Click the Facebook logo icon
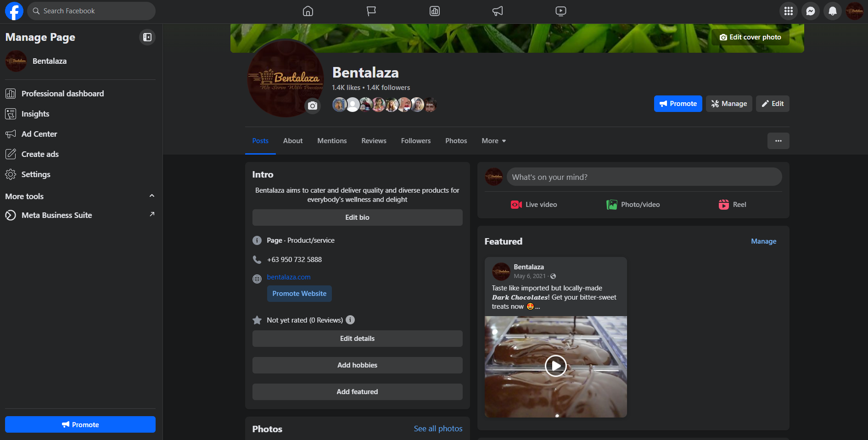The width and height of the screenshot is (868, 440). (14, 11)
